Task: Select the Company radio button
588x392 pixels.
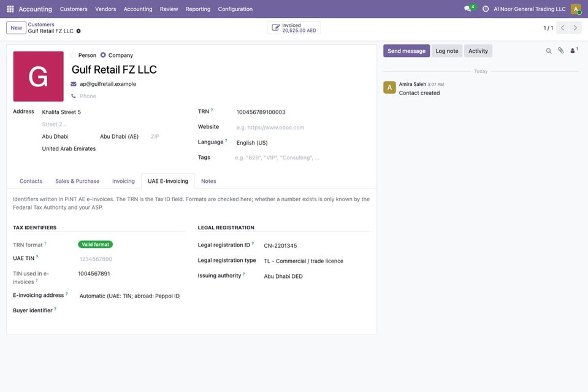Action: pyautogui.click(x=103, y=55)
